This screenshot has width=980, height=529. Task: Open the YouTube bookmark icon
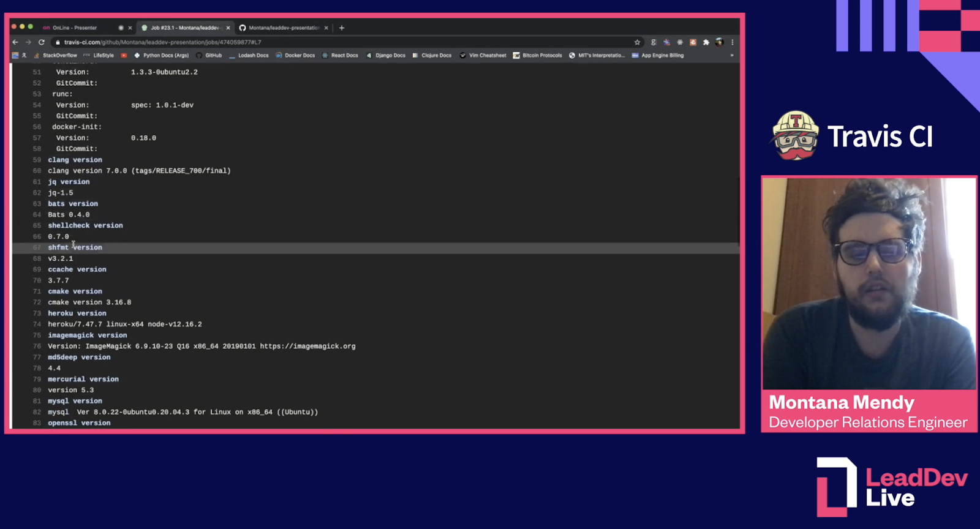point(124,55)
